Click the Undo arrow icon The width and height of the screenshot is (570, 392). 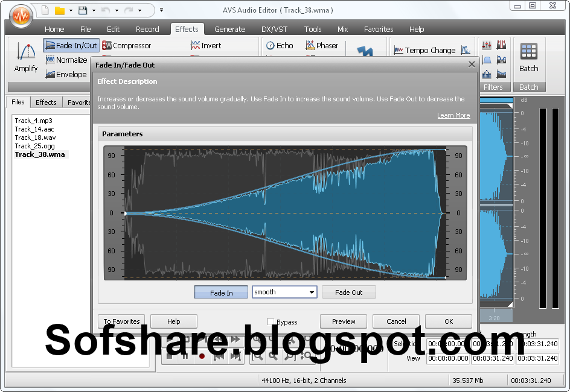[106, 10]
